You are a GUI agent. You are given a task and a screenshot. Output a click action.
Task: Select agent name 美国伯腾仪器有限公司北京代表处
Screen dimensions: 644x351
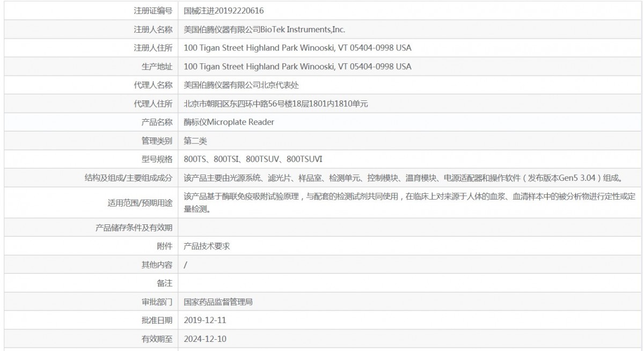[240, 85]
